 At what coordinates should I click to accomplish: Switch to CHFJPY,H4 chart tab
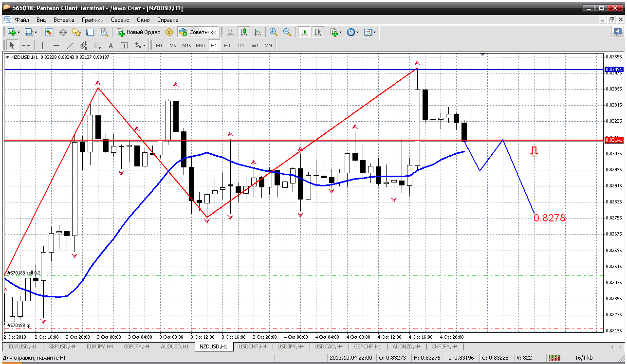click(444, 346)
